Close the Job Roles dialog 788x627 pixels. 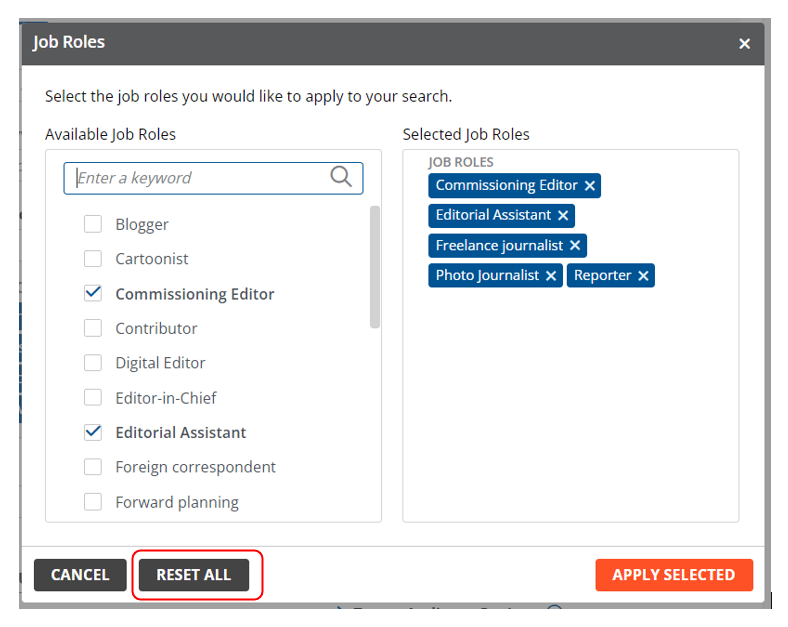[x=744, y=43]
